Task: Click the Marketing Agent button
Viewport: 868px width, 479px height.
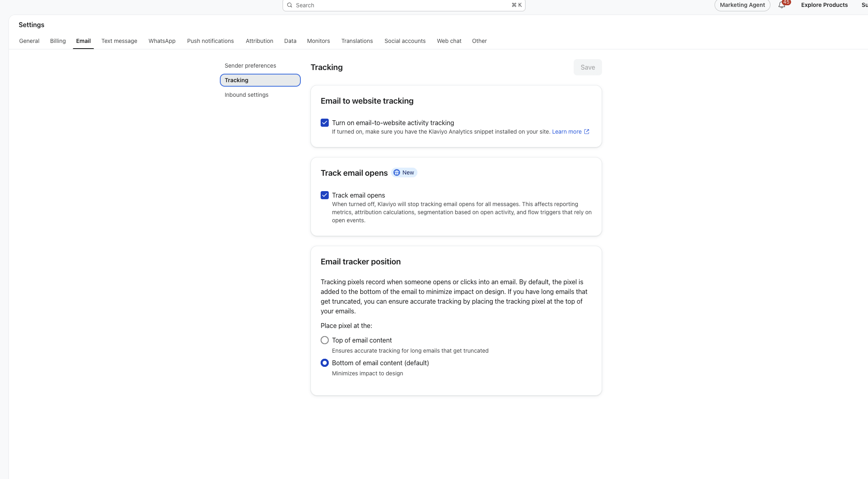Action: coord(742,5)
